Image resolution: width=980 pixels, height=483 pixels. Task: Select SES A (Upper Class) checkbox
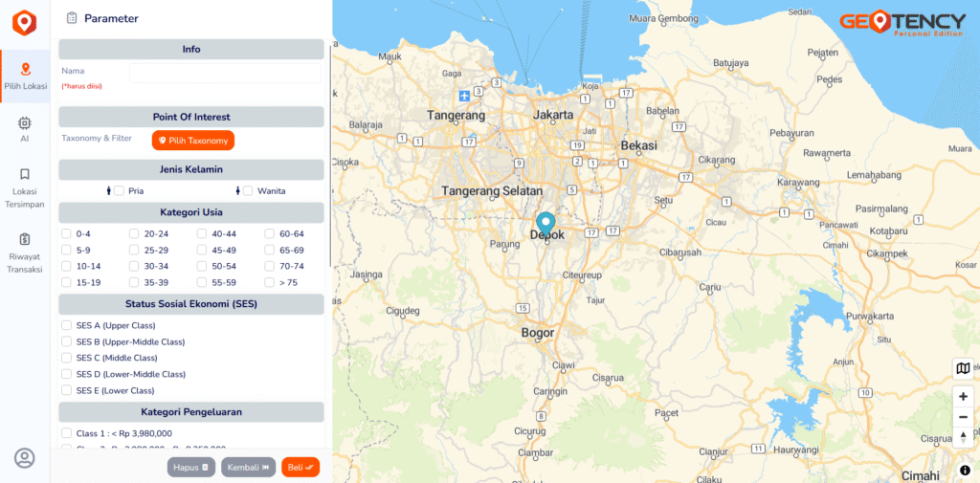[x=67, y=326]
